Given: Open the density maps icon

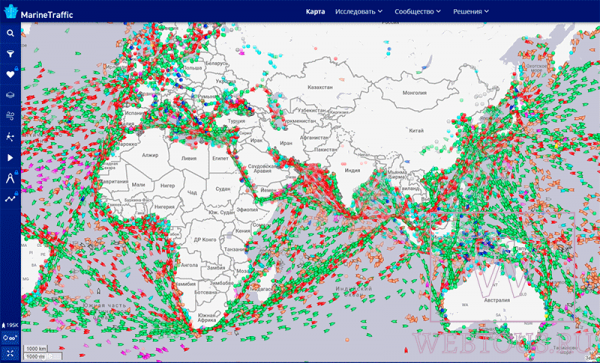Looking at the screenshot, I should (x=10, y=137).
